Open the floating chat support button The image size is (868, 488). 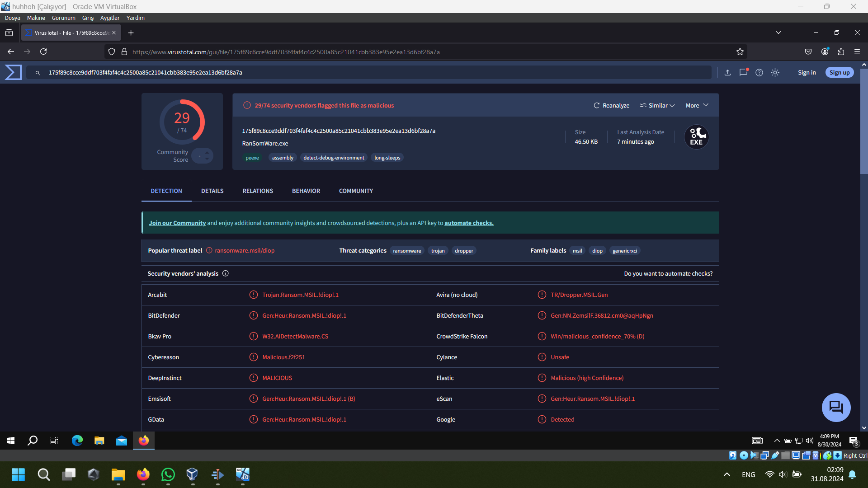click(835, 407)
